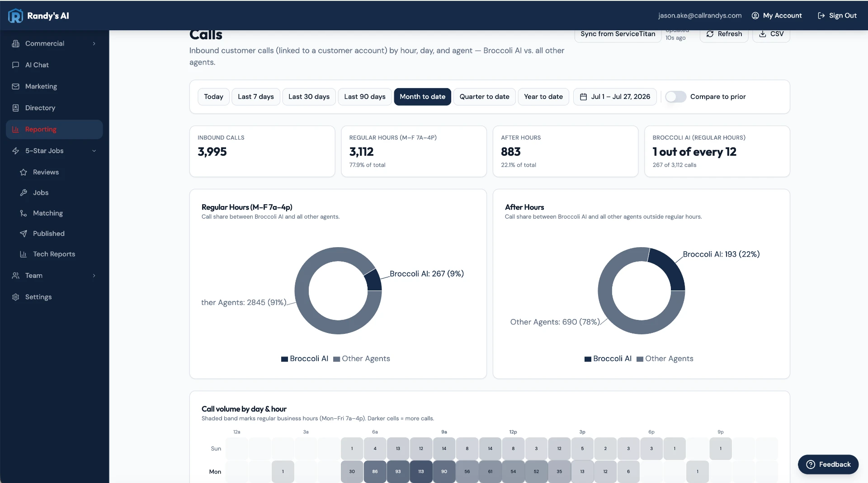Click the Team people icon

point(16,275)
